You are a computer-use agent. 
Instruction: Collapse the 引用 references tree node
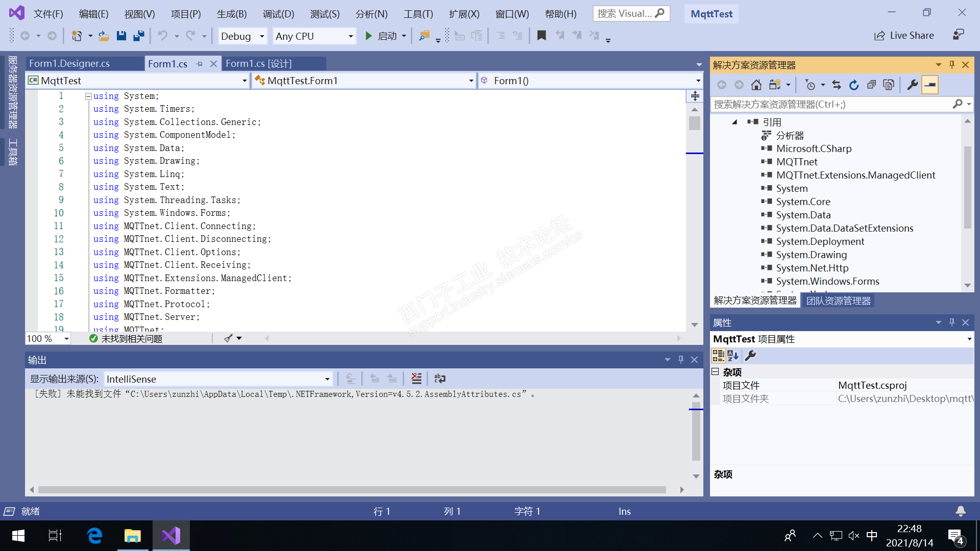[734, 122]
